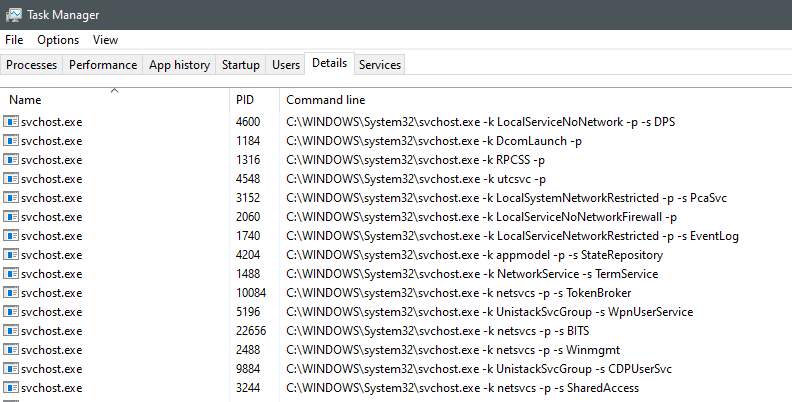Click the command line ending in PcaSvc
The height and width of the screenshot is (402, 792).
[x=507, y=198]
